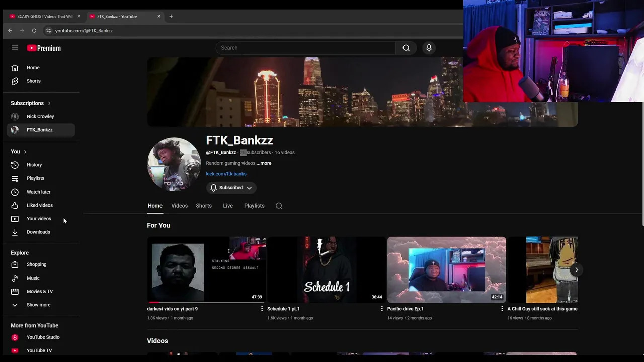Screen dimensions: 644x362
Task: Click FTK_Bankzz sidebar avatar
Action: 15,130
